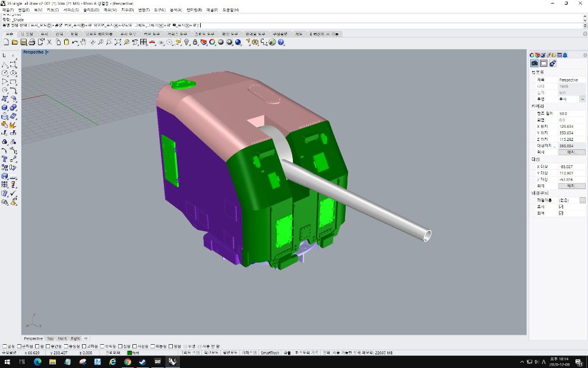
Task: Click the Zoom Extents icon
Action: 118,43
